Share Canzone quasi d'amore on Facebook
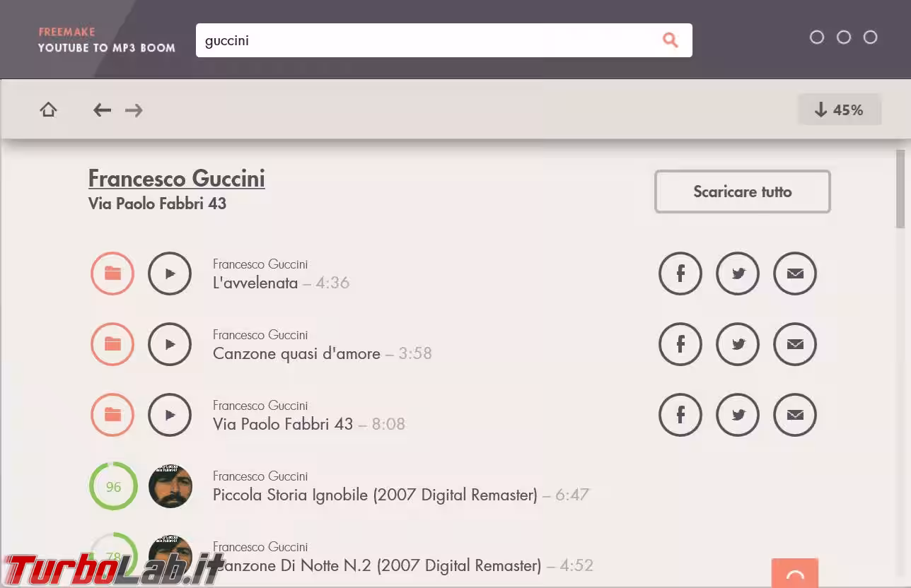This screenshot has width=911, height=588. coord(680,344)
